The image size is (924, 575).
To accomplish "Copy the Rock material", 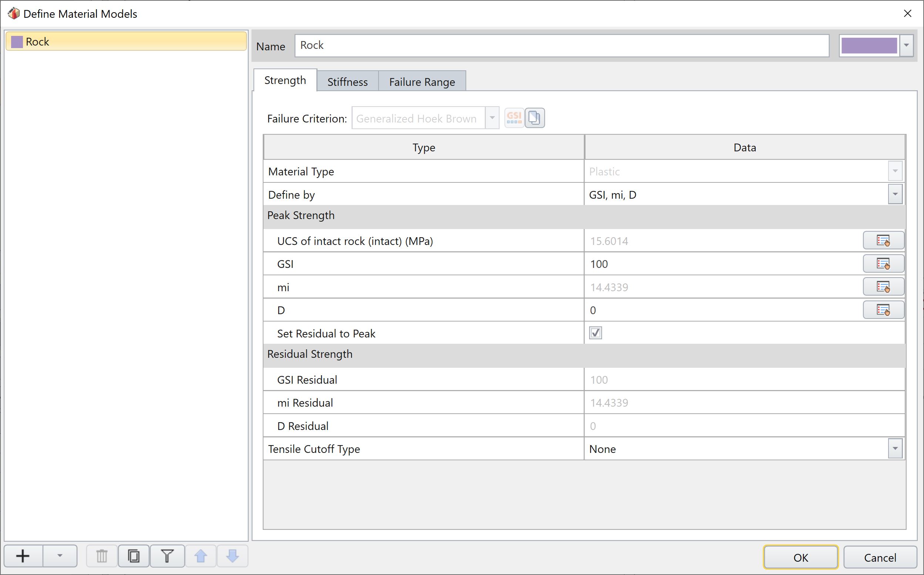I will click(x=133, y=556).
